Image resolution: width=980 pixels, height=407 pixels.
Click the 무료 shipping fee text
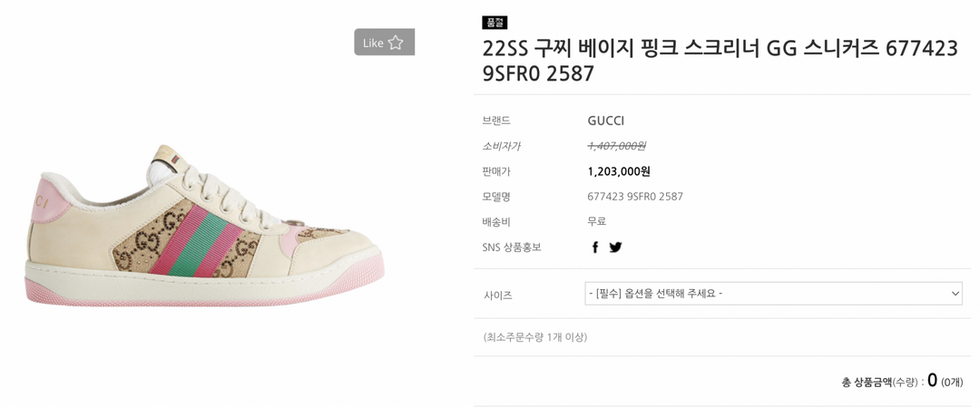click(596, 221)
